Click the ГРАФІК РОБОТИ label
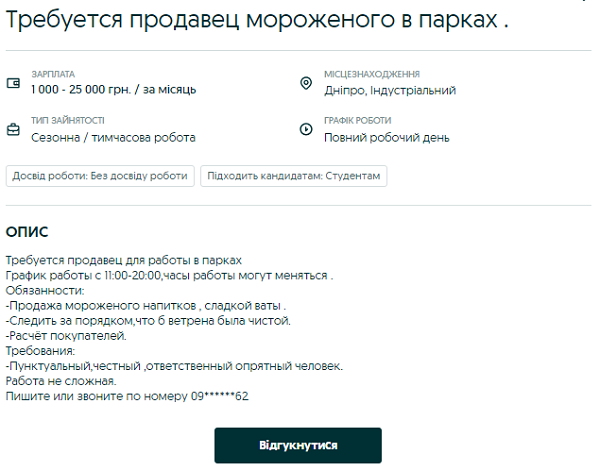The image size is (600, 471). 357,121
